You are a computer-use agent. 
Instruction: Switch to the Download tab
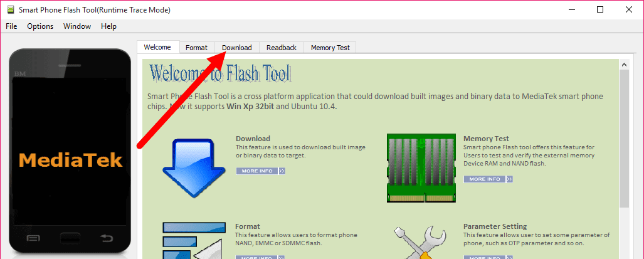coord(237,48)
